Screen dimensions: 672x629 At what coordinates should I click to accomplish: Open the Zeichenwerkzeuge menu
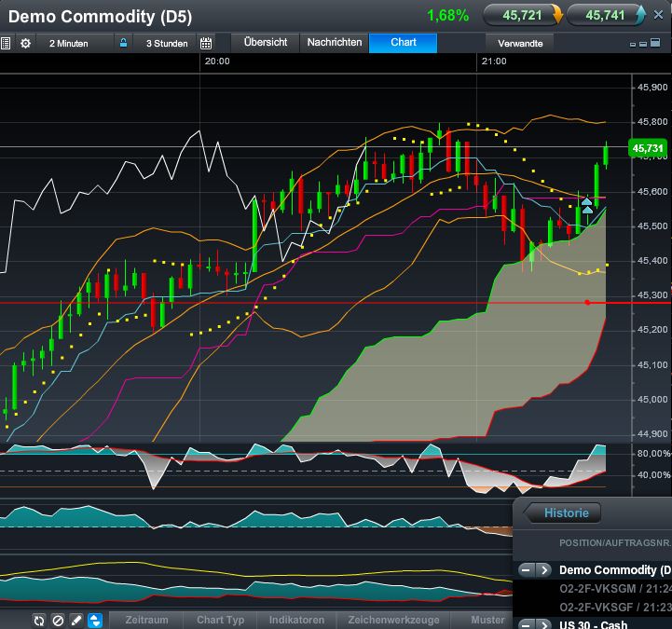tap(393, 620)
